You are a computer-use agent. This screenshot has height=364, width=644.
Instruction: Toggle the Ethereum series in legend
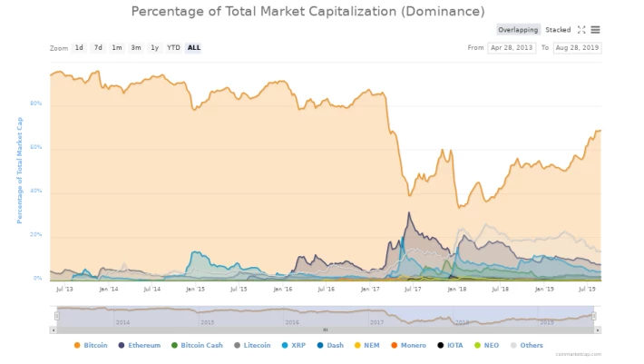click(x=140, y=346)
